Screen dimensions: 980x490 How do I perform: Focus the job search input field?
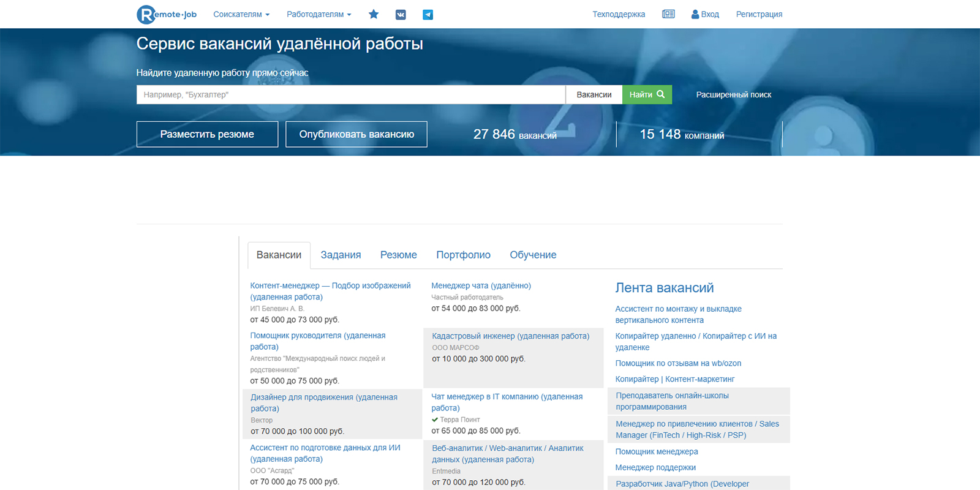click(x=351, y=94)
